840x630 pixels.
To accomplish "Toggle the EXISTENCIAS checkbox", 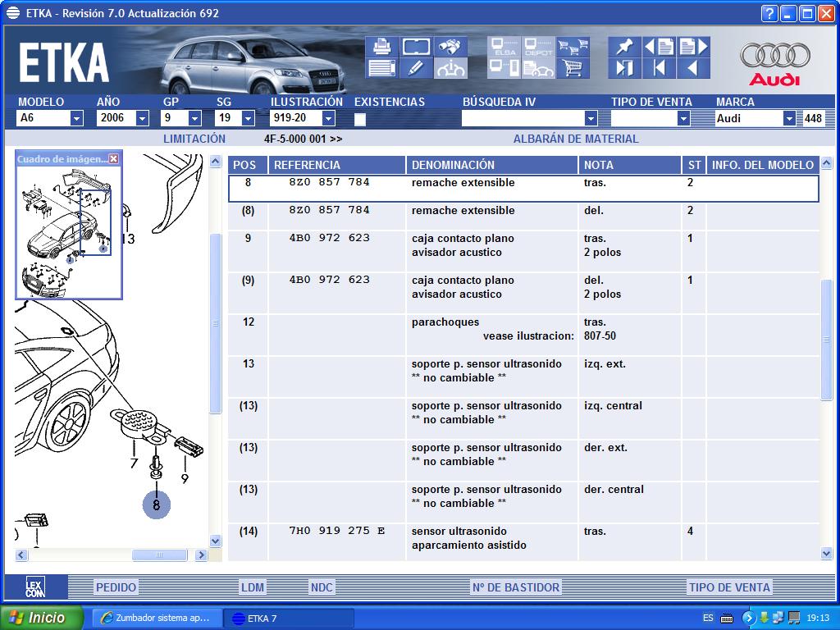I will pos(360,119).
